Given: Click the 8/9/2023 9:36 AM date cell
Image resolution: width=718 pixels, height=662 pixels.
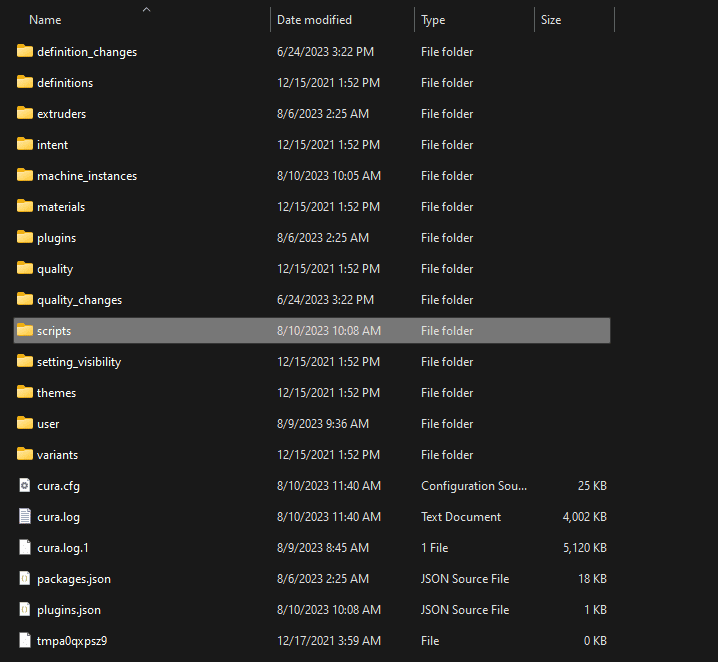Looking at the screenshot, I should click(323, 424).
